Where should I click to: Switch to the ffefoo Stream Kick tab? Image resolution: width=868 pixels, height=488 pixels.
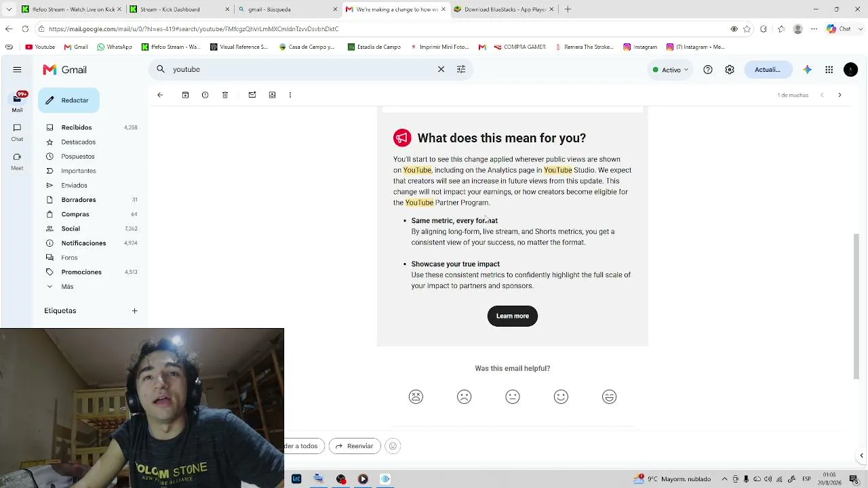coord(71,9)
